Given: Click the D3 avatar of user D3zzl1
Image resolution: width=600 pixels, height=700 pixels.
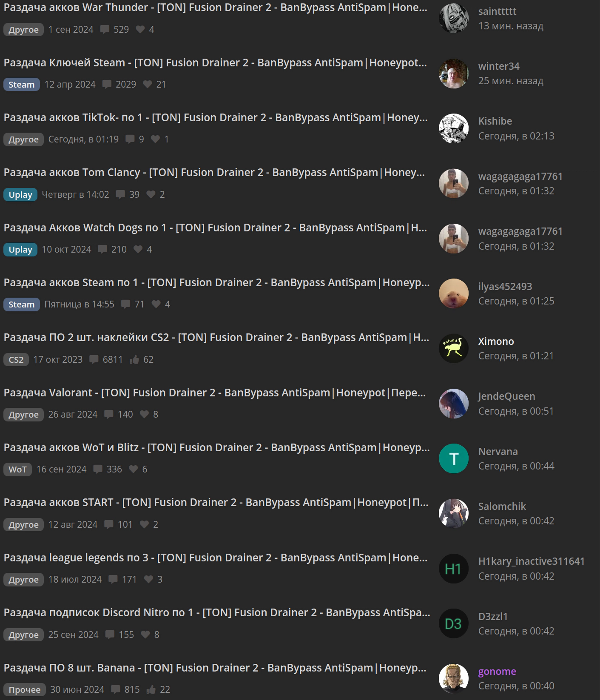Looking at the screenshot, I should (x=454, y=623).
